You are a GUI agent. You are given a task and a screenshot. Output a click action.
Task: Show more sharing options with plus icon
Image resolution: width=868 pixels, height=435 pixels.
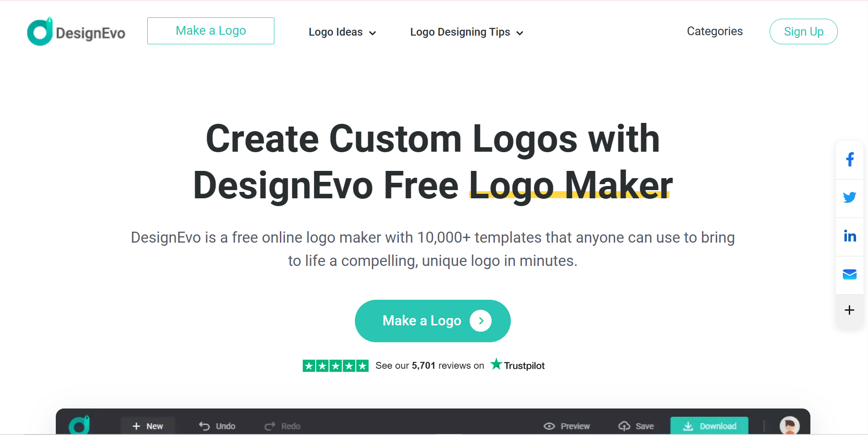(849, 310)
